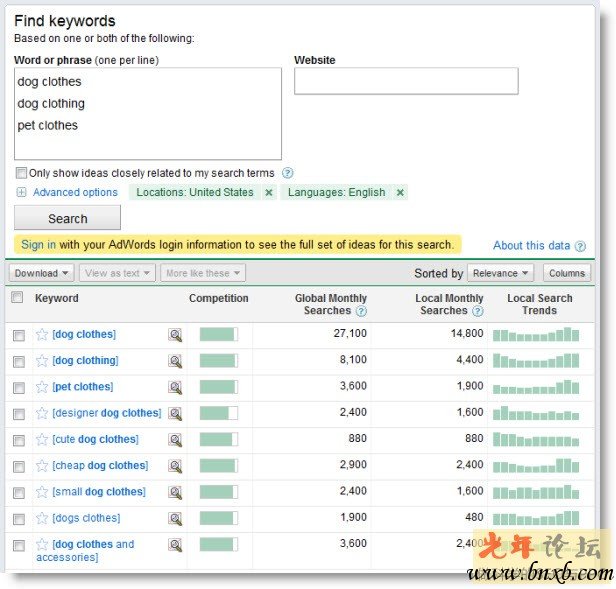Check the [dog clothes] row checkbox
The width and height of the screenshot is (616, 589).
[18, 336]
